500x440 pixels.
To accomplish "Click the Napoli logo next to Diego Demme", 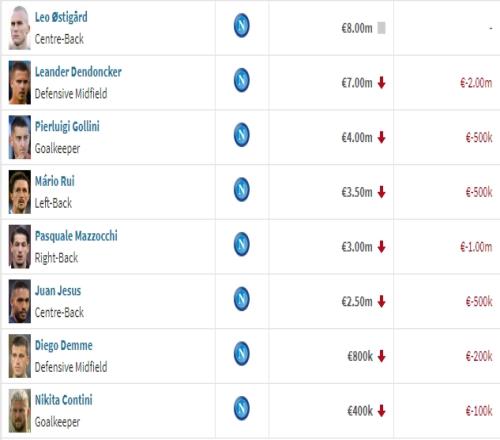I will [242, 353].
